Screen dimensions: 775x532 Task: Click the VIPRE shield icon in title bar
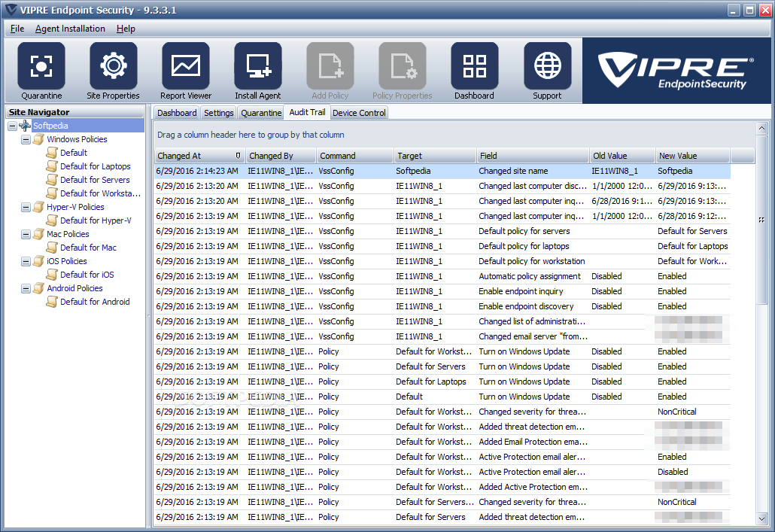point(11,10)
